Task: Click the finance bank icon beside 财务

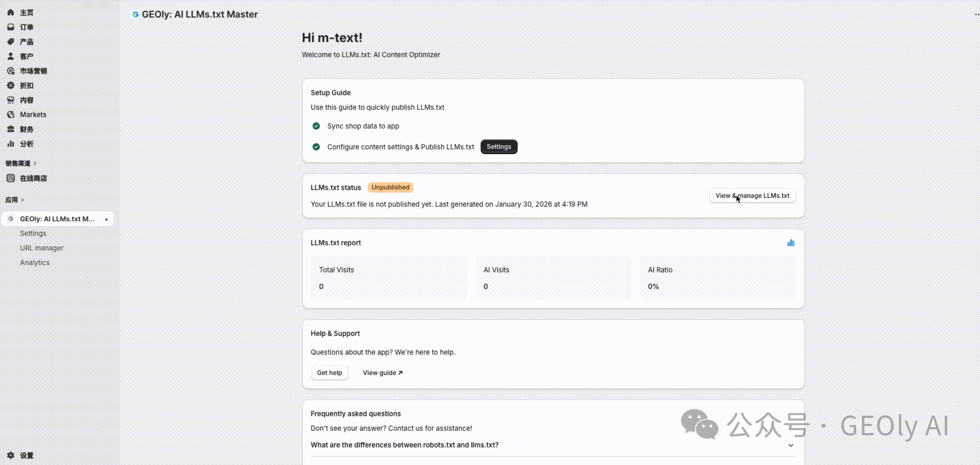Action: pyautogui.click(x=11, y=129)
